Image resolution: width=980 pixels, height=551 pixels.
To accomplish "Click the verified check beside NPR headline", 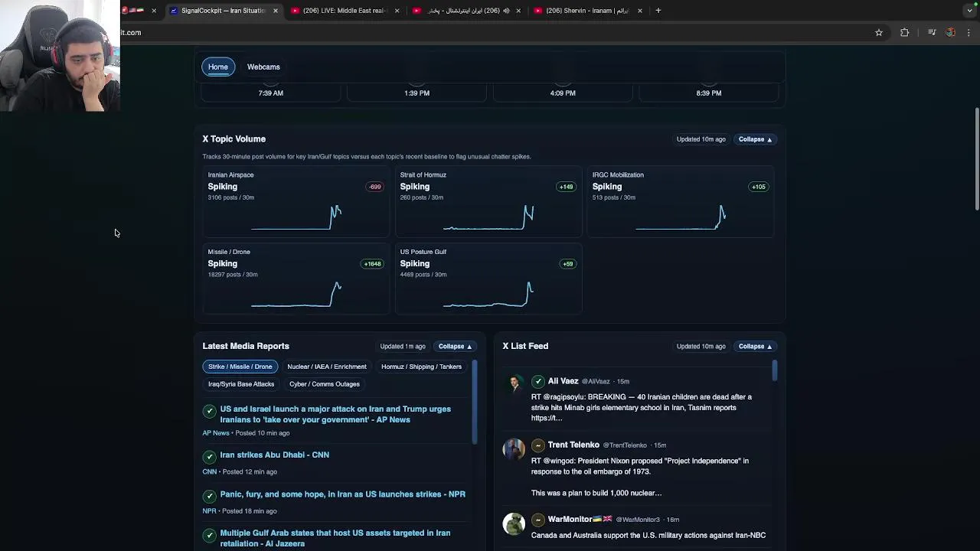I will click(209, 495).
